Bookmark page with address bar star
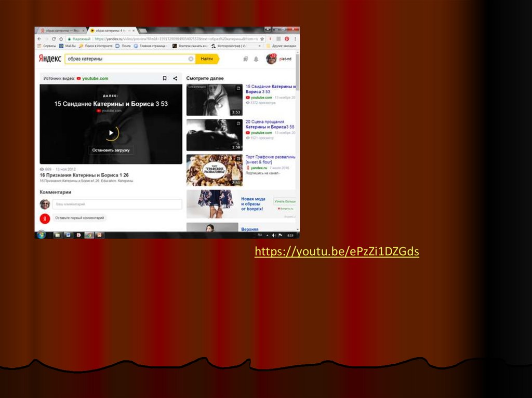532x398 pixels. point(262,39)
